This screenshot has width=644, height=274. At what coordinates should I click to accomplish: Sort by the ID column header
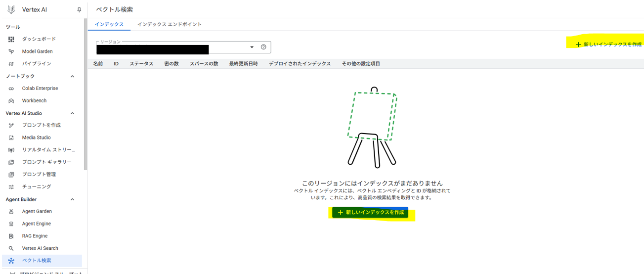[x=116, y=64]
